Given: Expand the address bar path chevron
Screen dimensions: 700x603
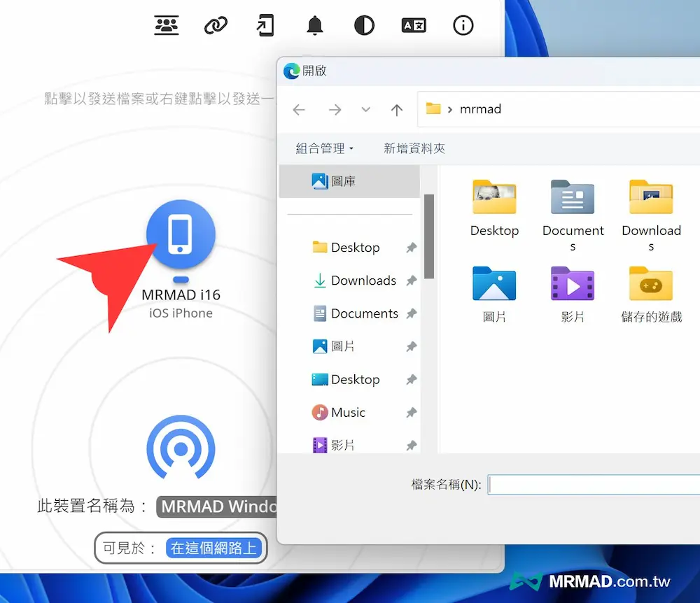Looking at the screenshot, I should (x=450, y=109).
